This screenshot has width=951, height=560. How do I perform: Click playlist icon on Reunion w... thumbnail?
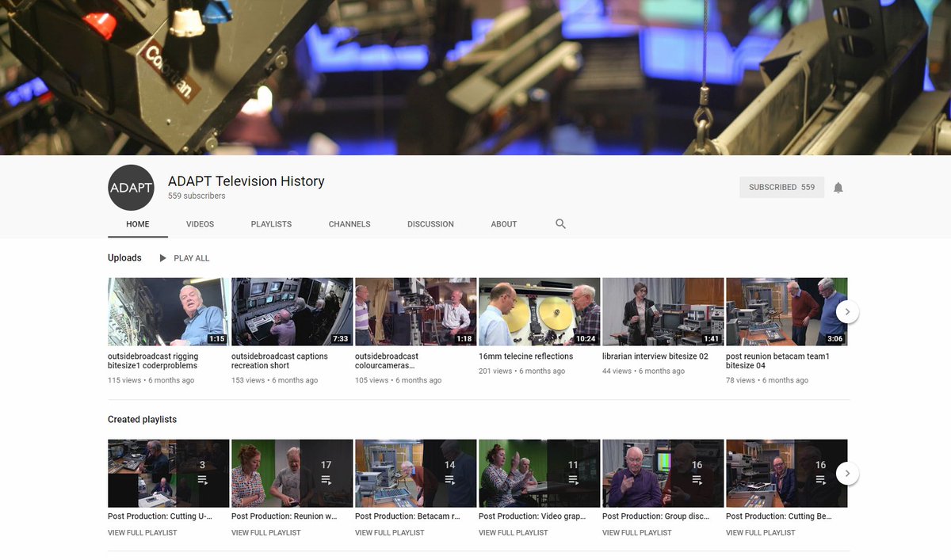tap(326, 480)
